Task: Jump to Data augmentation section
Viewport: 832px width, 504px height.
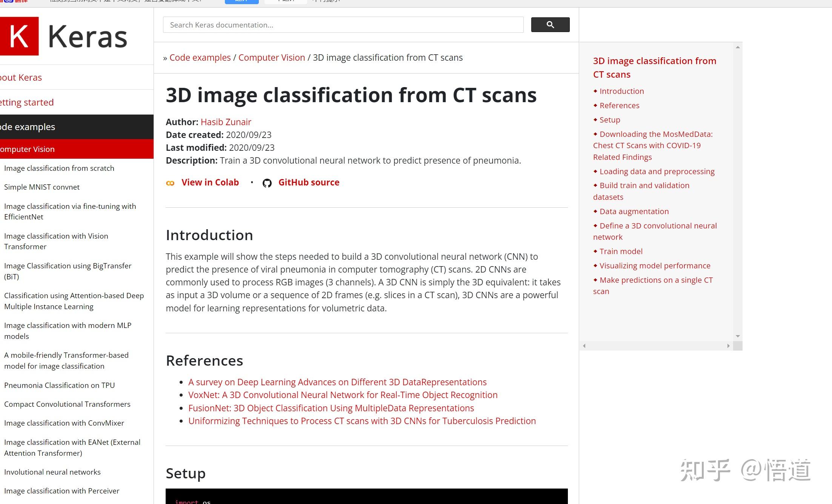Action: click(634, 211)
